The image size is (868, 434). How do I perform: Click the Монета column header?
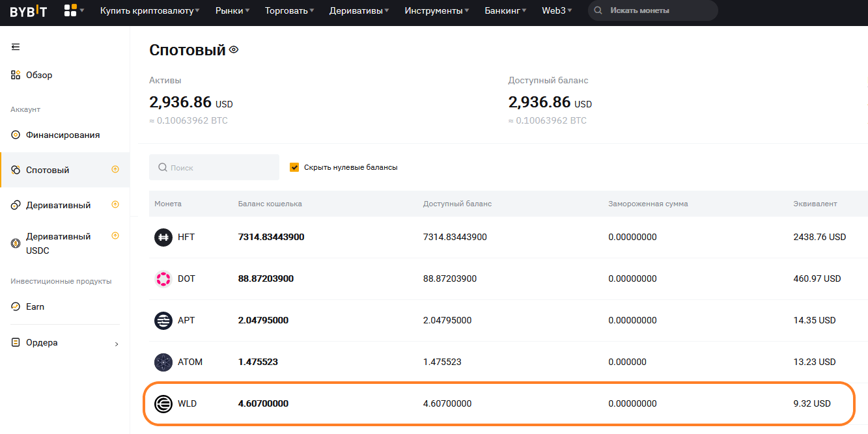[x=168, y=204]
